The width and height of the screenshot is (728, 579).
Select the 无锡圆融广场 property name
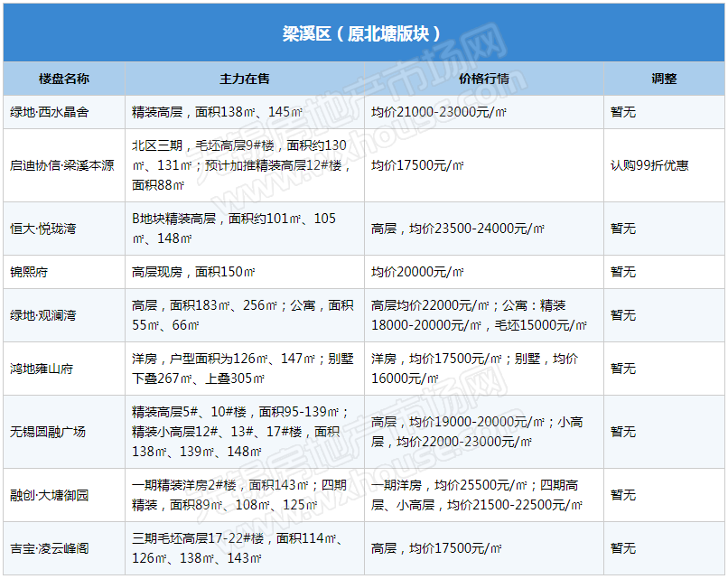click(49, 432)
